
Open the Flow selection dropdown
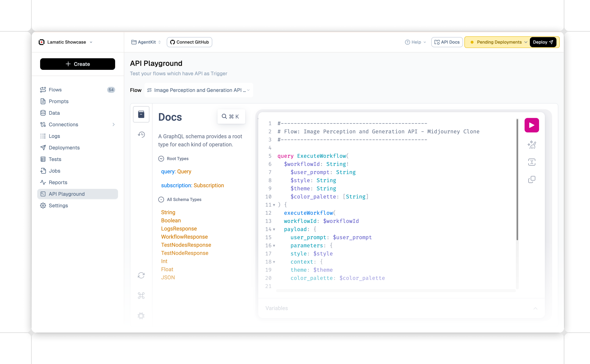click(199, 90)
